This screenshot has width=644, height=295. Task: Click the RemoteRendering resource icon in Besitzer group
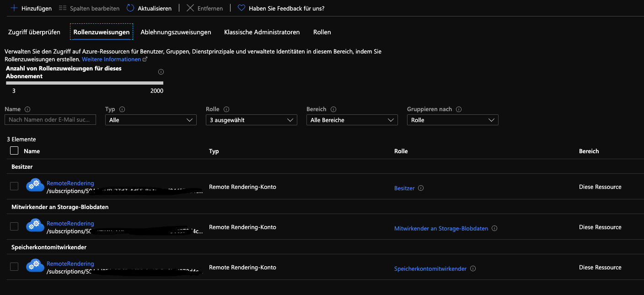tap(35, 185)
